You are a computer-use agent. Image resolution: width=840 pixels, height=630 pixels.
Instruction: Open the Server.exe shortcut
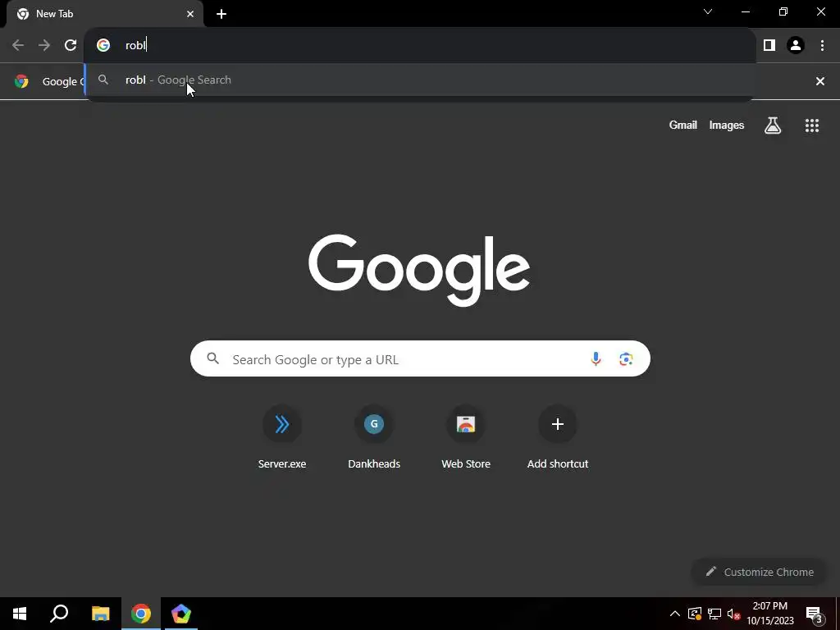[282, 437]
